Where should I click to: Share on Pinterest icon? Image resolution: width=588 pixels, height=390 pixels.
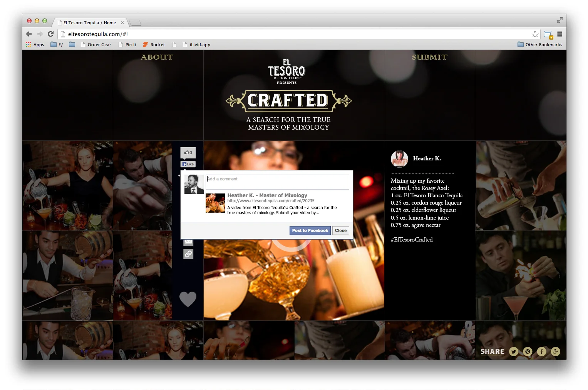coord(528,352)
